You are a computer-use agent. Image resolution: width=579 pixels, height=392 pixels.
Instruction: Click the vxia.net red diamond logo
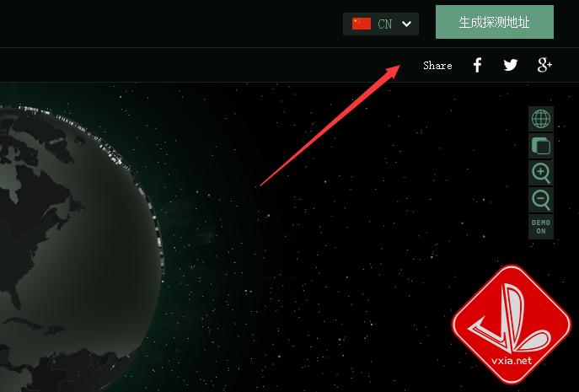(512, 325)
